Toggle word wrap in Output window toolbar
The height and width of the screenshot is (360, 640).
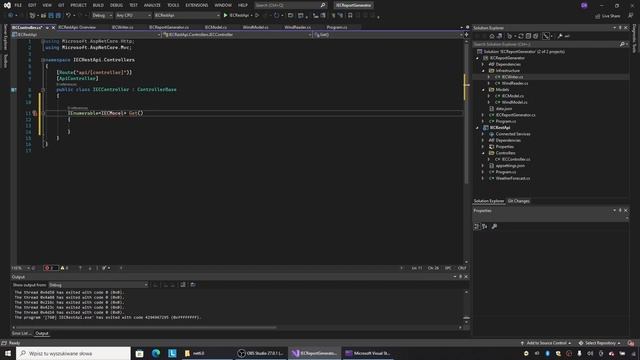pos(193,285)
